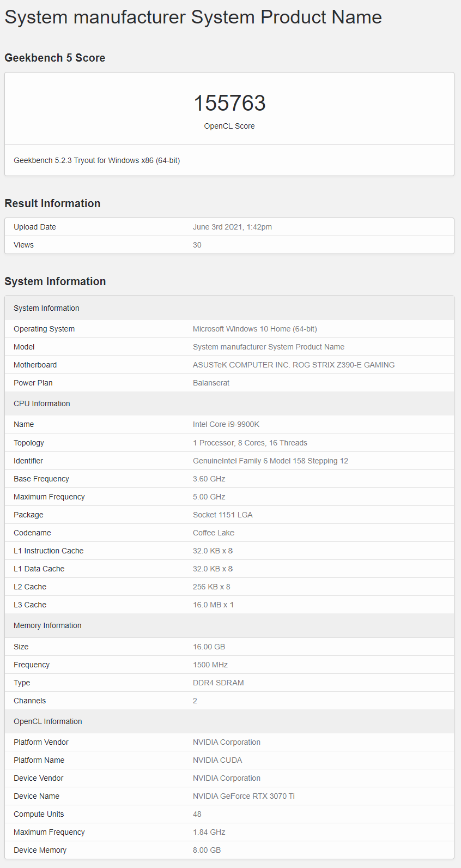The height and width of the screenshot is (868, 461).
Task: Click the 'Motherboard' row label
Action: (35, 365)
